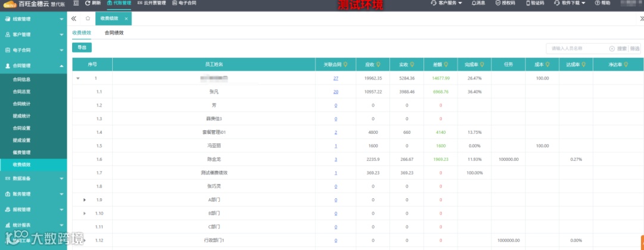Viewport: 644px width, 250px height.
Task: Open the 27 linked contracts link
Action: (336, 79)
